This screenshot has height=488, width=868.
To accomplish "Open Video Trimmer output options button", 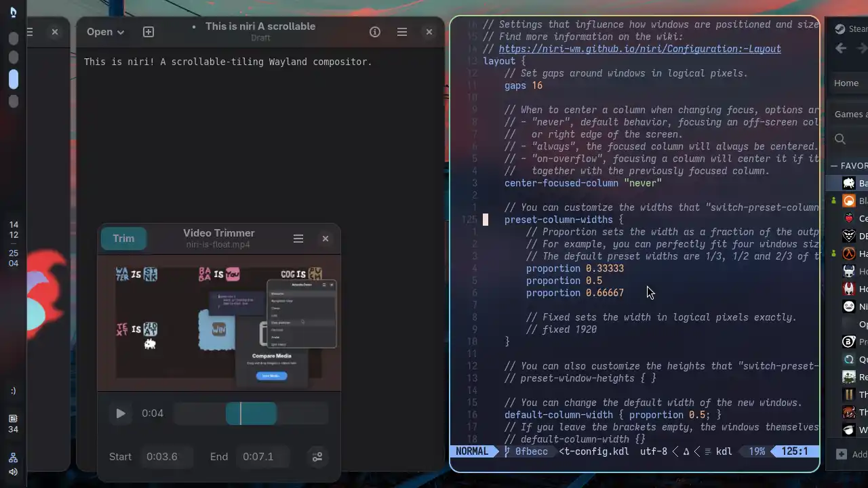I will [x=317, y=457].
